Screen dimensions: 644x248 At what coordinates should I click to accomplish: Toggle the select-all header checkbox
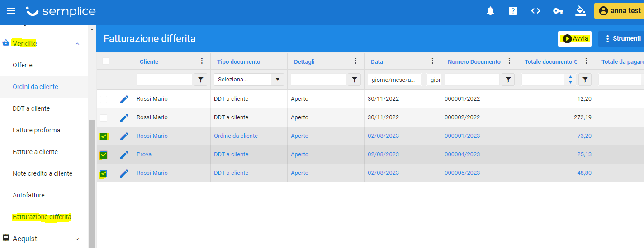tap(106, 61)
